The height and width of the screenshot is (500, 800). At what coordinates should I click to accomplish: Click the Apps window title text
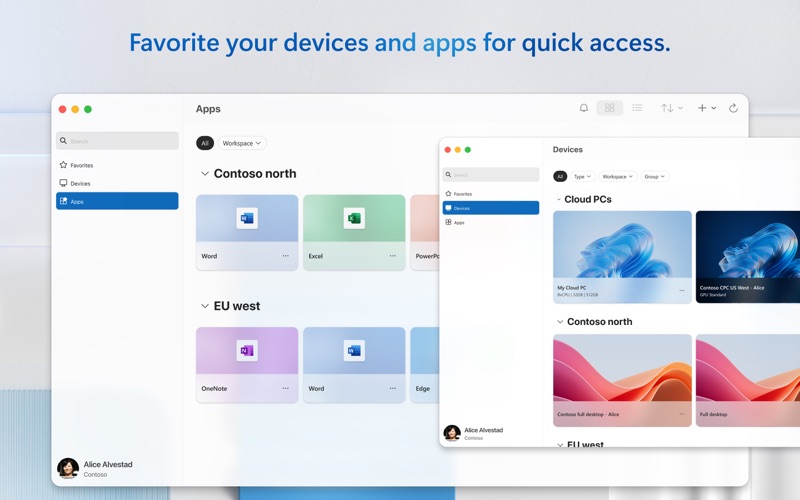coord(208,109)
